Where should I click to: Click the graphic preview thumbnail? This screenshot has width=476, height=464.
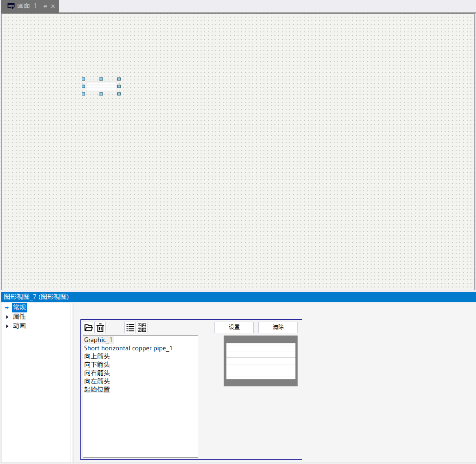click(x=261, y=361)
